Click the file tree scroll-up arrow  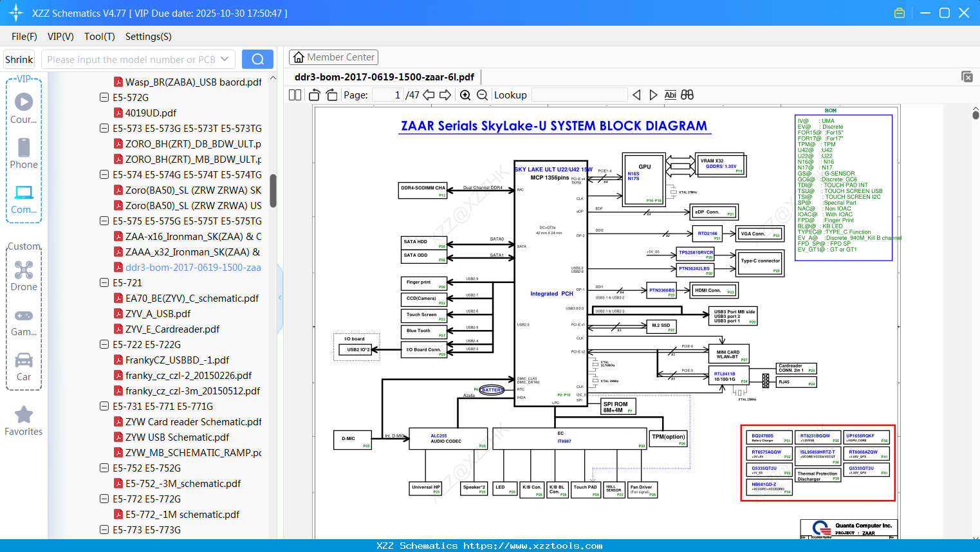(x=273, y=78)
